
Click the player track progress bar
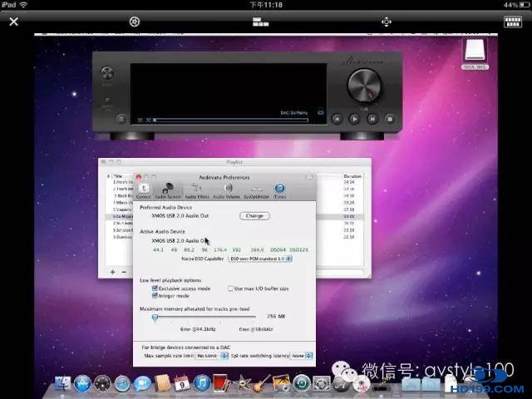231,120
